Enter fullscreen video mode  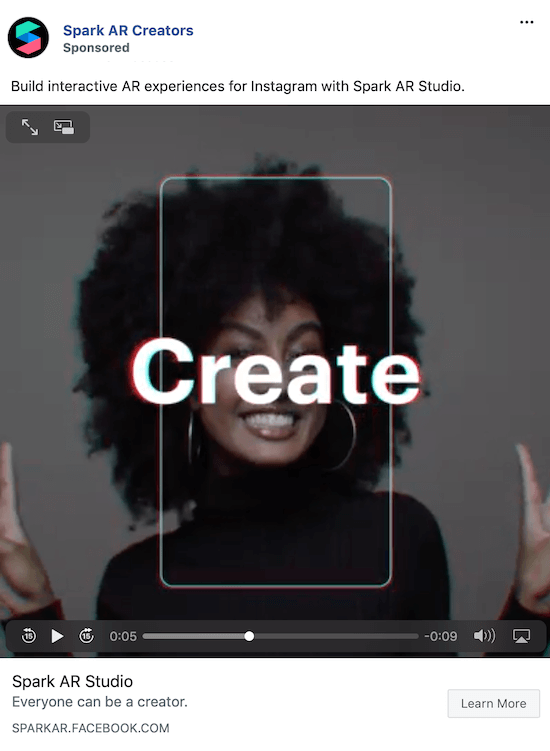[30, 127]
